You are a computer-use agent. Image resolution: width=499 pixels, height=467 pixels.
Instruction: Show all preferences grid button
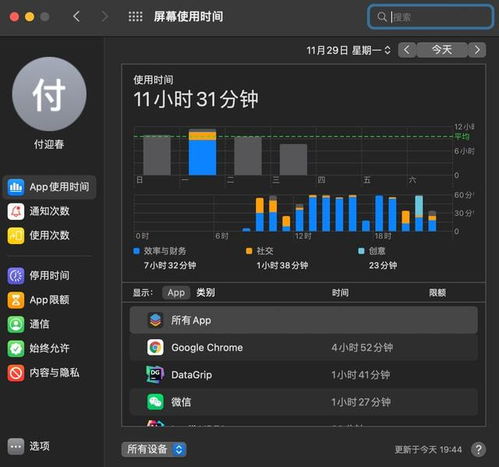[x=135, y=16]
